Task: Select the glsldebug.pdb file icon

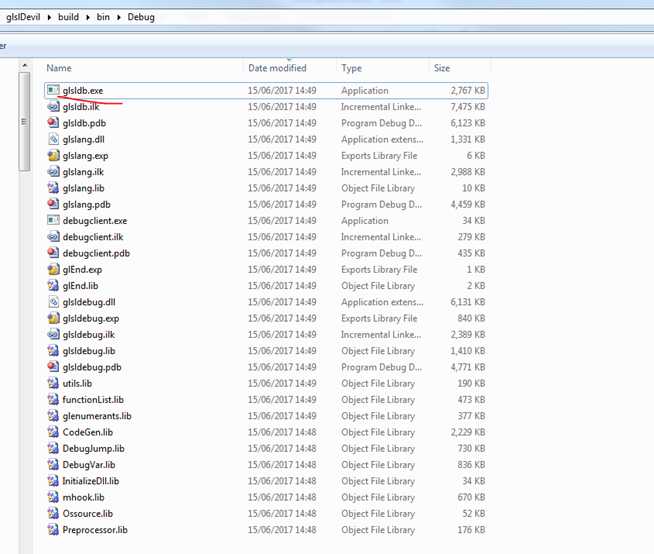Action: [x=53, y=367]
